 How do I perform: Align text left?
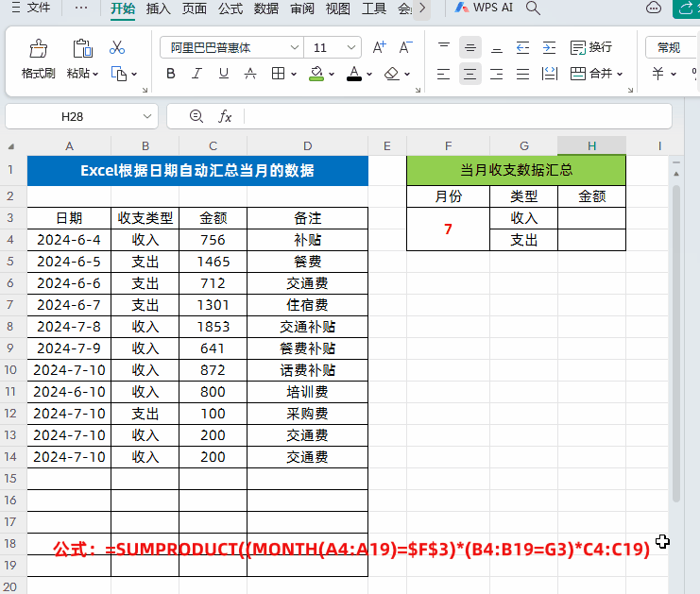click(x=443, y=74)
